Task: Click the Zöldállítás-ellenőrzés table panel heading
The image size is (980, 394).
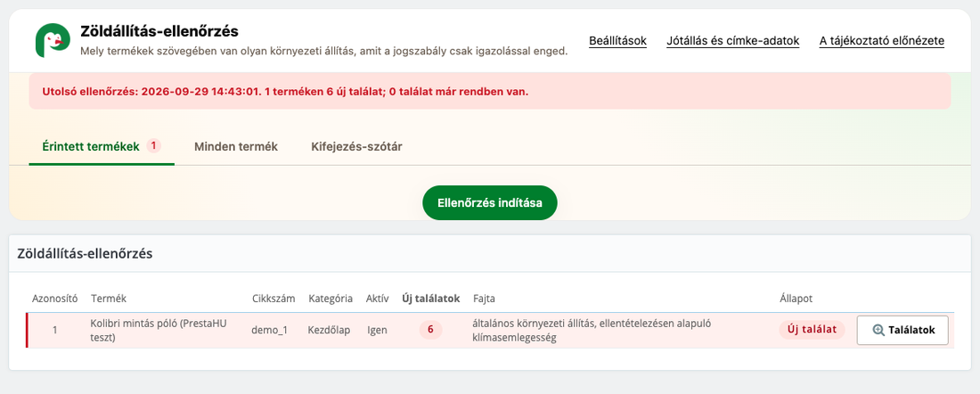Action: pos(85,253)
